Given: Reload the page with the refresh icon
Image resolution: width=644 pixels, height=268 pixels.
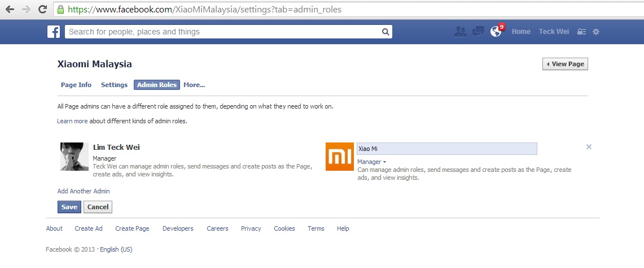Looking at the screenshot, I should (42, 9).
